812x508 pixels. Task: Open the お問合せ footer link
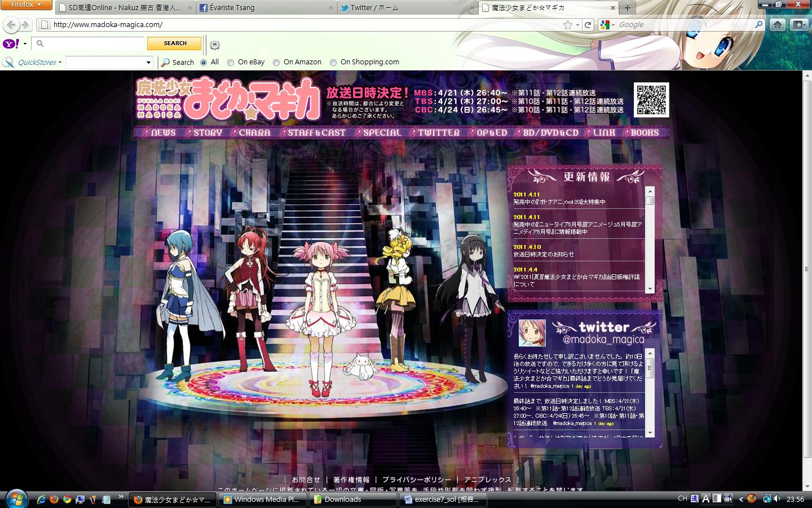(x=306, y=480)
